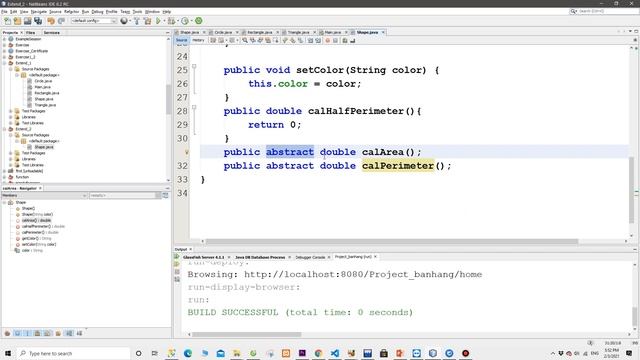Click the Debug Project toolbar icon
Viewport: 640px width, 360px height.
click(x=171, y=21)
